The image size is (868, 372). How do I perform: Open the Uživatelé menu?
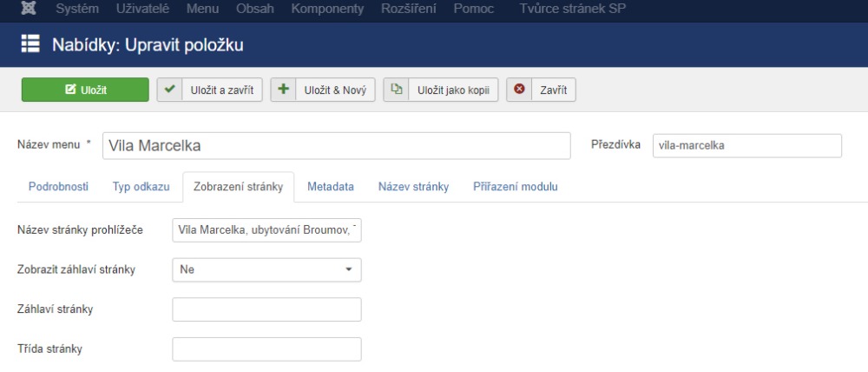click(142, 9)
